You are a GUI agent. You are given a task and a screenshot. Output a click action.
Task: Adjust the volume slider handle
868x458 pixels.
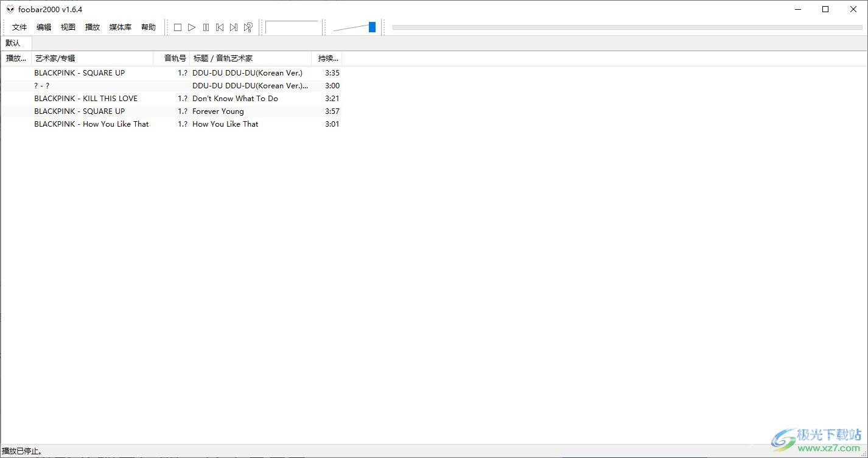point(372,27)
